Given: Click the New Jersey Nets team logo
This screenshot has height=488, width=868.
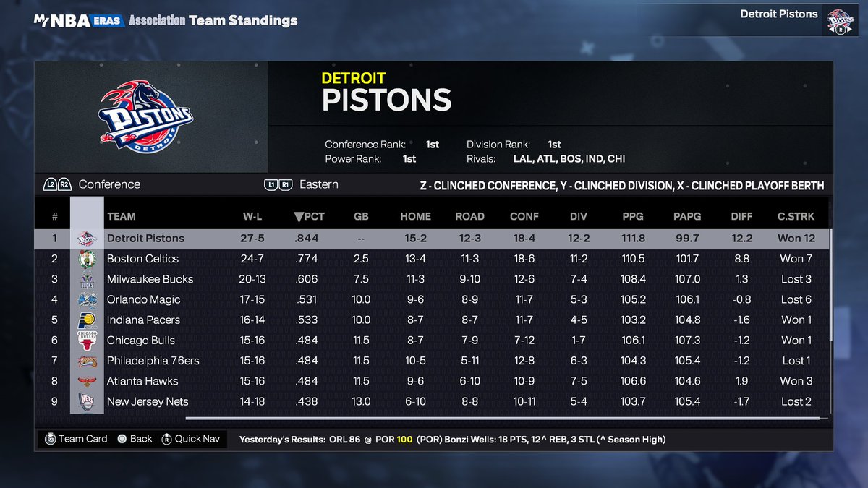Looking at the screenshot, I should pyautogui.click(x=86, y=401).
